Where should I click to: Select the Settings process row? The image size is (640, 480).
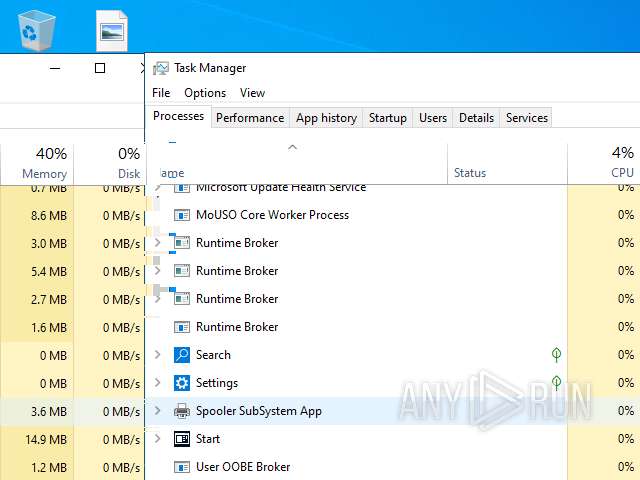[393, 383]
